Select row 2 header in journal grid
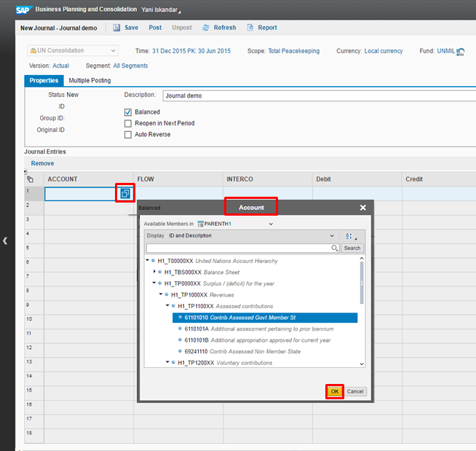The height and width of the screenshot is (451, 476). click(x=34, y=208)
